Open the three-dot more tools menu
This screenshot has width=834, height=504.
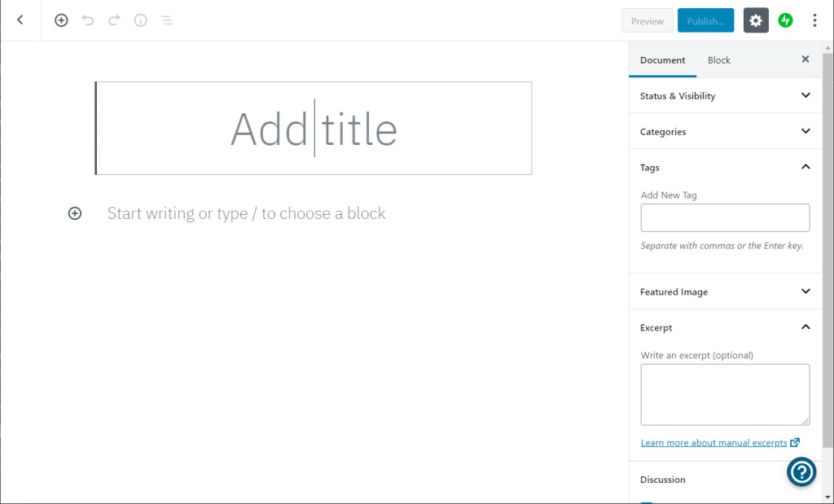pyautogui.click(x=814, y=20)
